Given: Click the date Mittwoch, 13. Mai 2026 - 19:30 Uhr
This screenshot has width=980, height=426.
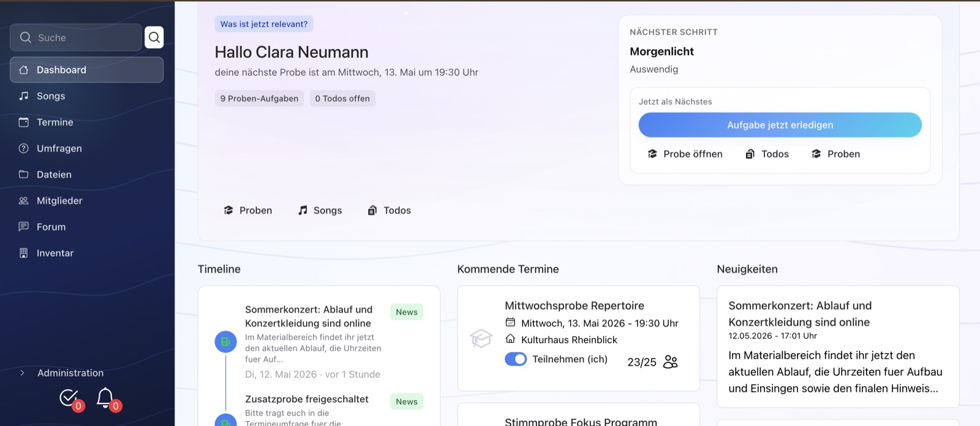Looking at the screenshot, I should pos(600,323).
